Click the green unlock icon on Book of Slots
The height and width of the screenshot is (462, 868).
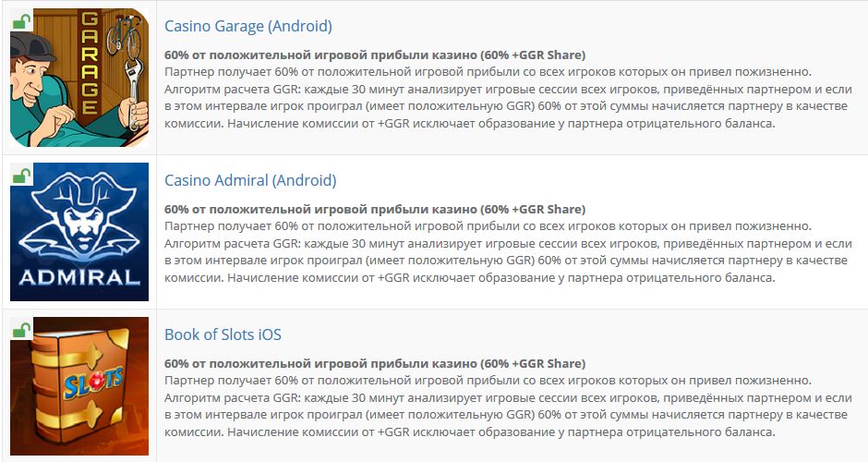click(x=21, y=328)
